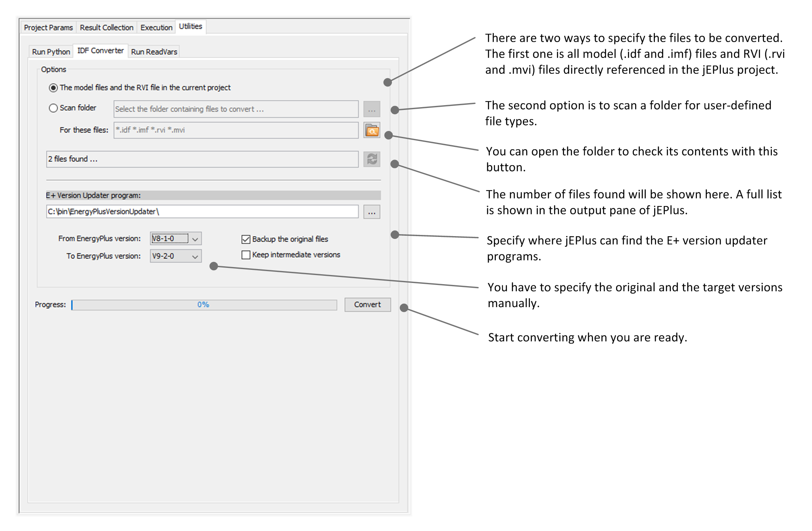Open the Run ReadVars sub-tab
Image resolution: width=812 pixels, height=531 pixels.
click(154, 52)
